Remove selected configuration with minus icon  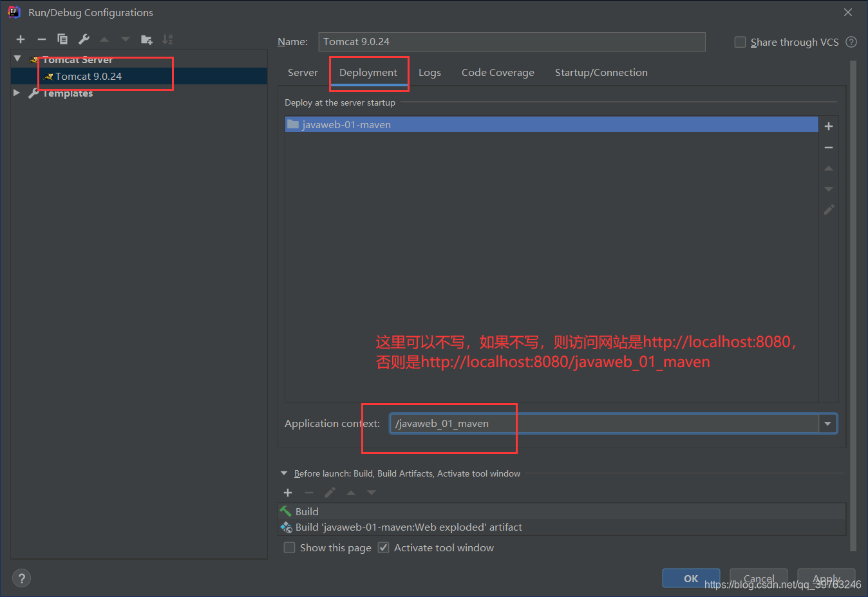pyautogui.click(x=41, y=39)
